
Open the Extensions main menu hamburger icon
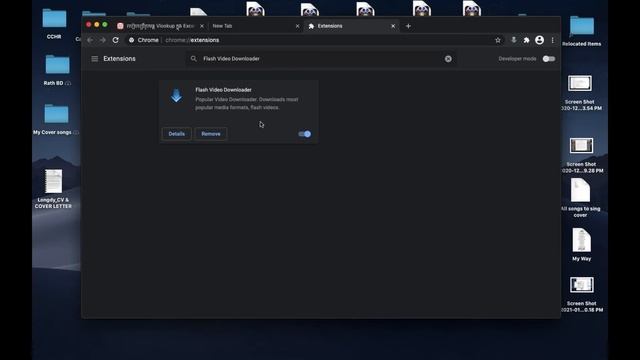[95, 59]
